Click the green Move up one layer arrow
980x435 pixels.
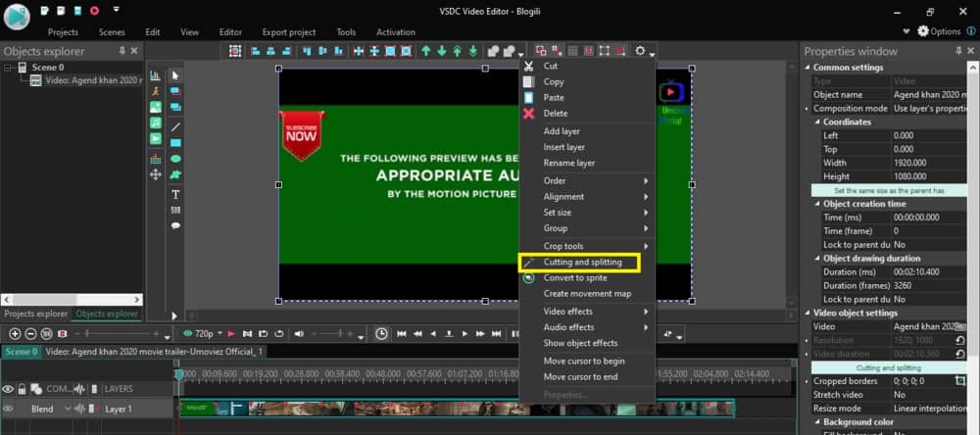pyautogui.click(x=426, y=51)
